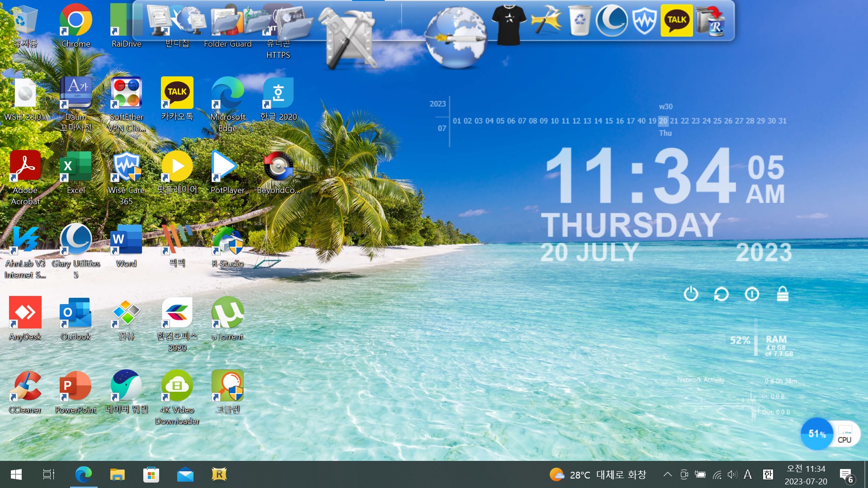The height and width of the screenshot is (488, 868).
Task: Open Wise Care shield icon in the dock
Action: [x=644, y=20]
